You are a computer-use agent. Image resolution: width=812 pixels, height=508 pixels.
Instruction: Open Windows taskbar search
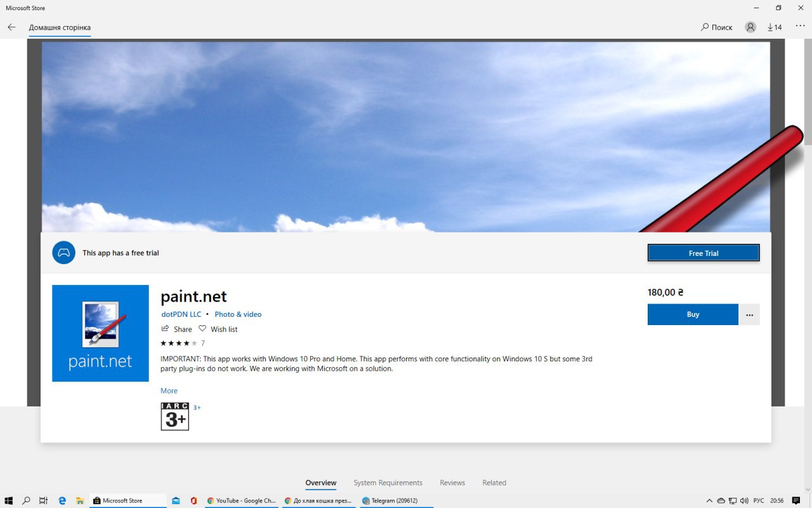[x=26, y=500]
